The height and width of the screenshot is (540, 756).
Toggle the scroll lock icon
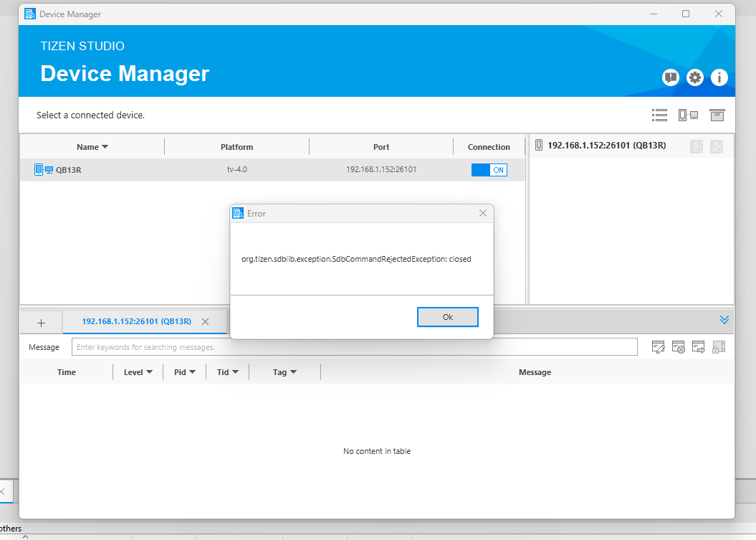pyautogui.click(x=719, y=347)
